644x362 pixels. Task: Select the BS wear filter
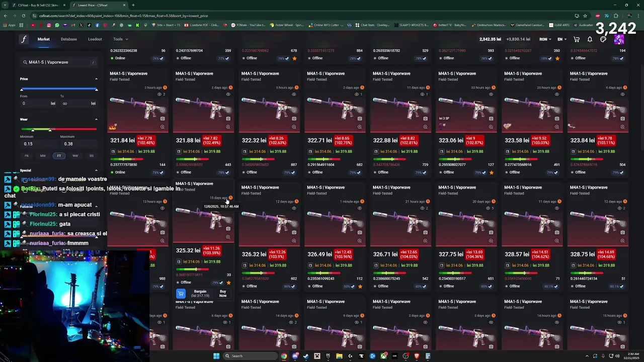92,156
